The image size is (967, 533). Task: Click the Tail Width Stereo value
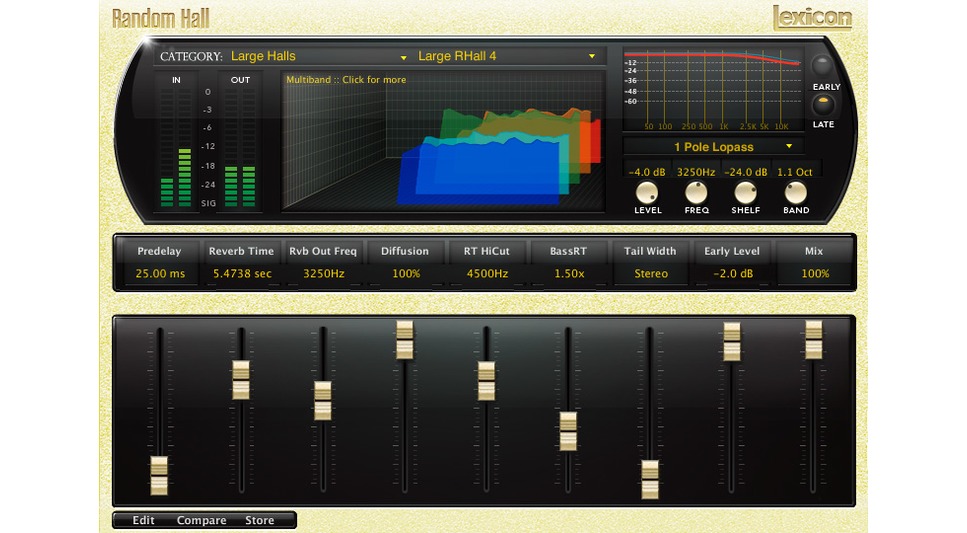[x=651, y=273]
